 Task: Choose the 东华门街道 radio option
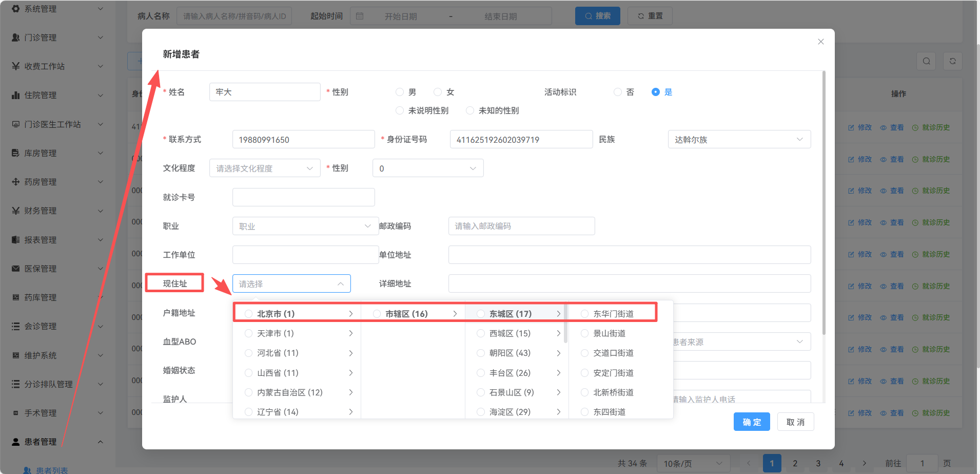tap(585, 314)
